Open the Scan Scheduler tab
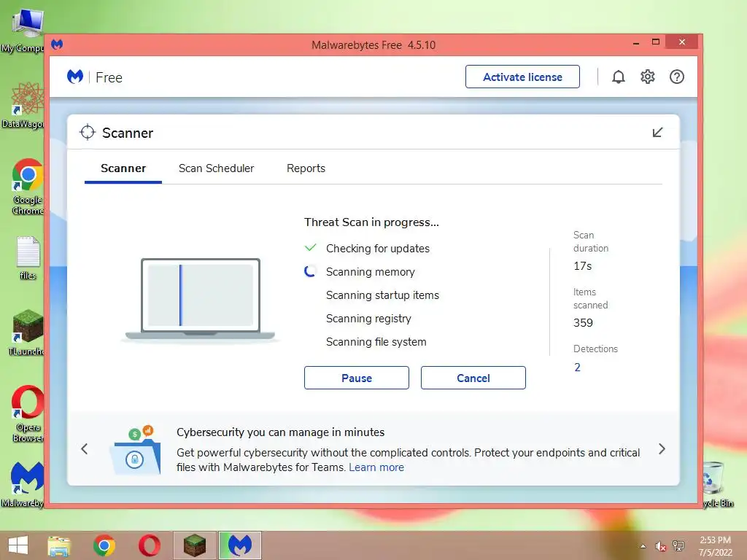This screenshot has height=560, width=747. click(216, 168)
